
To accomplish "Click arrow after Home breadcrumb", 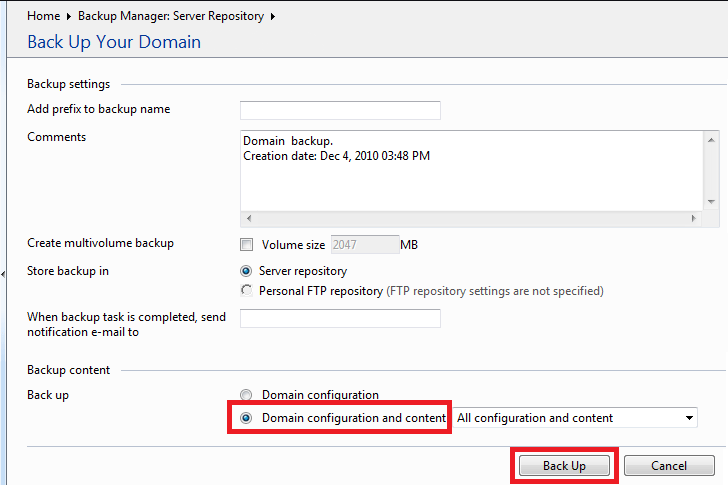I will point(69,16).
